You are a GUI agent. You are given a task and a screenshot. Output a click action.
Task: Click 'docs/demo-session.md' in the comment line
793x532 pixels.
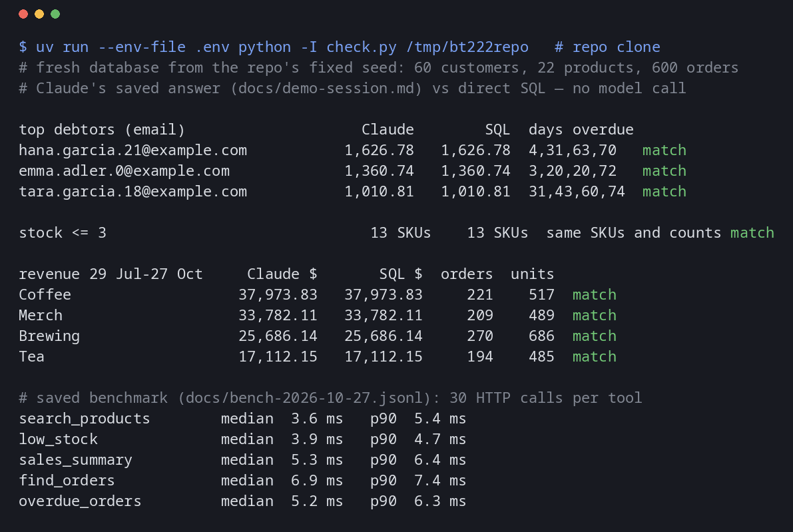(326, 89)
